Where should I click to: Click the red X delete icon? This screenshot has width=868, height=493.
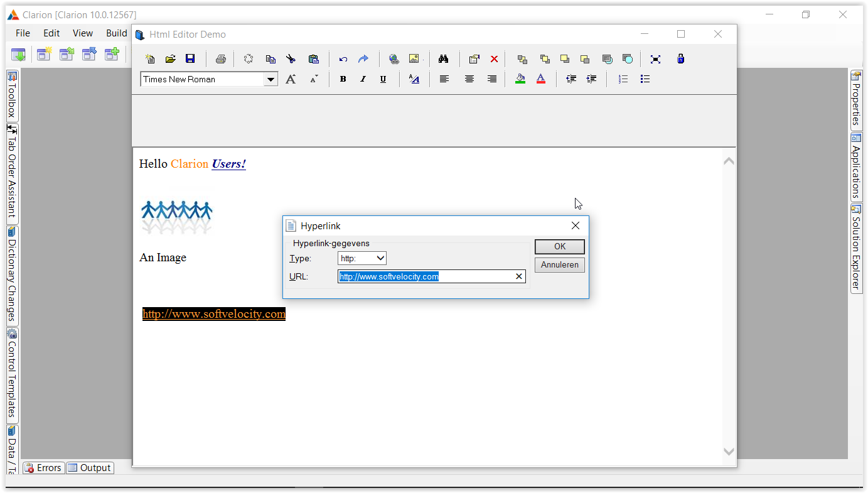click(494, 59)
